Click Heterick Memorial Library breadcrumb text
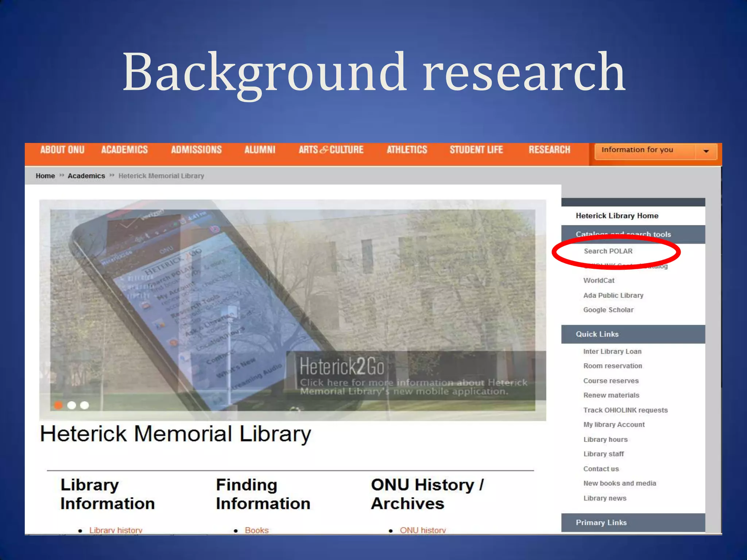The image size is (747, 560). [x=161, y=176]
